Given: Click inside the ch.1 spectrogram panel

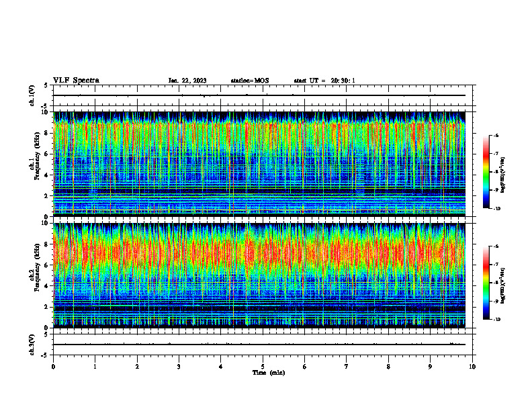Looking at the screenshot, I should coord(259,164).
